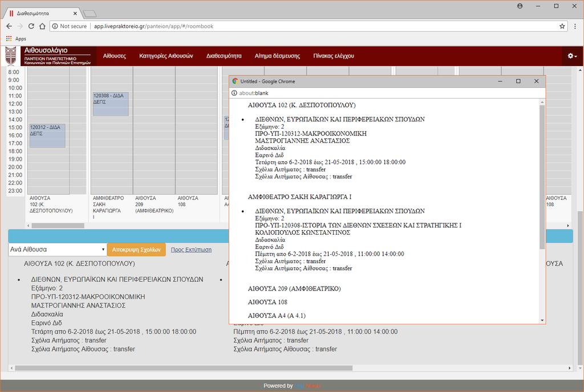This screenshot has width=584, height=392.
Task: Open the browser home page
Action: coord(42,26)
